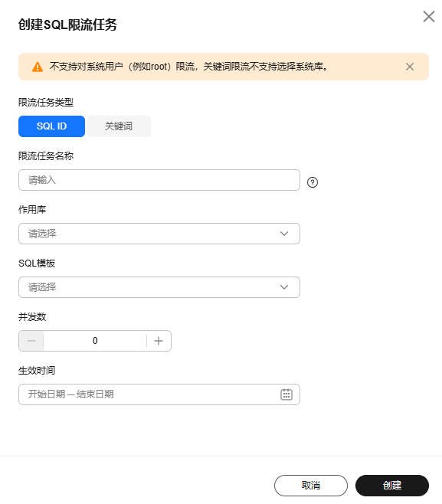The height and width of the screenshot is (504, 442).
Task: Open the calendar icon for effective time
Action: pos(286,394)
